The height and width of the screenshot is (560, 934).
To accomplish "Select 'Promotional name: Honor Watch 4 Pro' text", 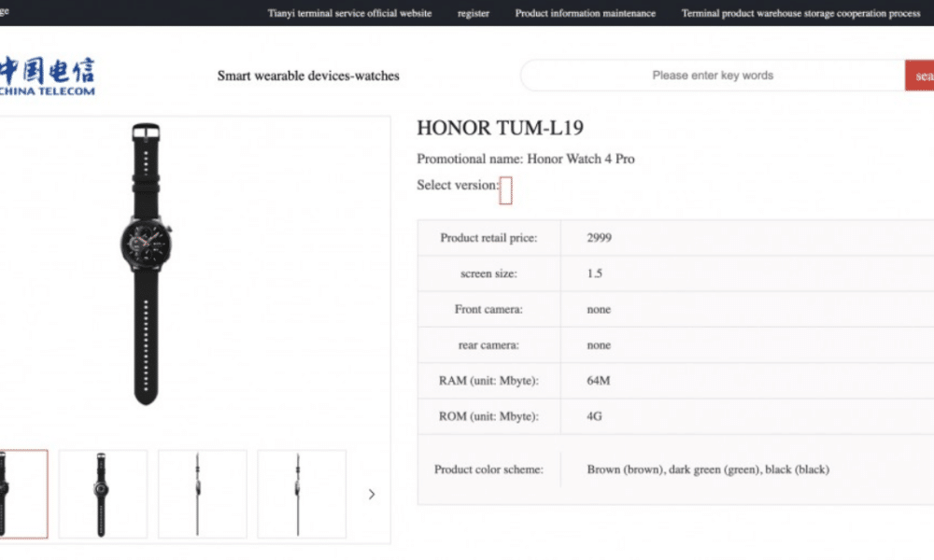I will tap(525, 159).
